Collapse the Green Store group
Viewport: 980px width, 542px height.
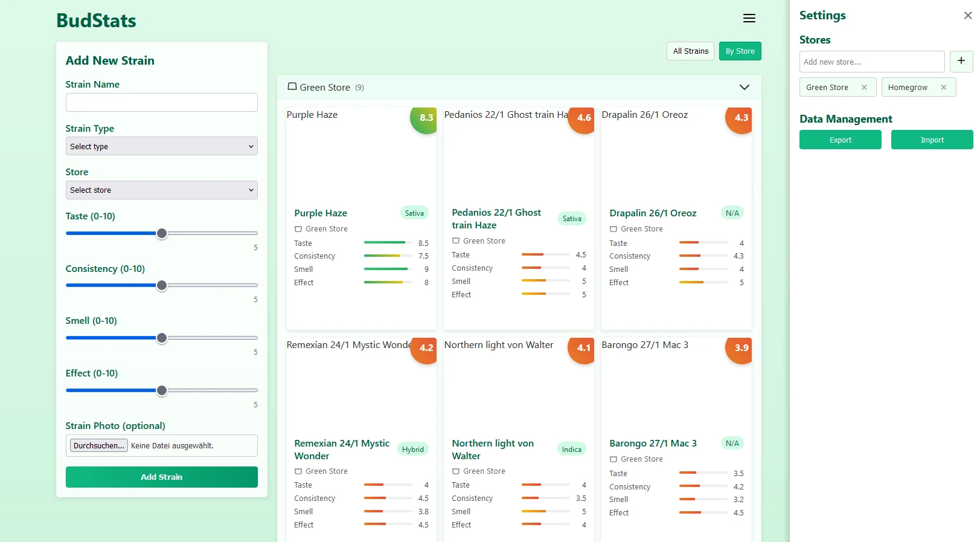pyautogui.click(x=745, y=88)
